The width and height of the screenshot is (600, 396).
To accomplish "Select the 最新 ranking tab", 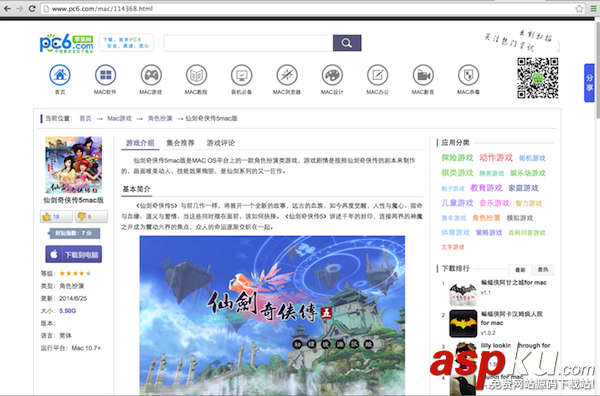I will 520,270.
